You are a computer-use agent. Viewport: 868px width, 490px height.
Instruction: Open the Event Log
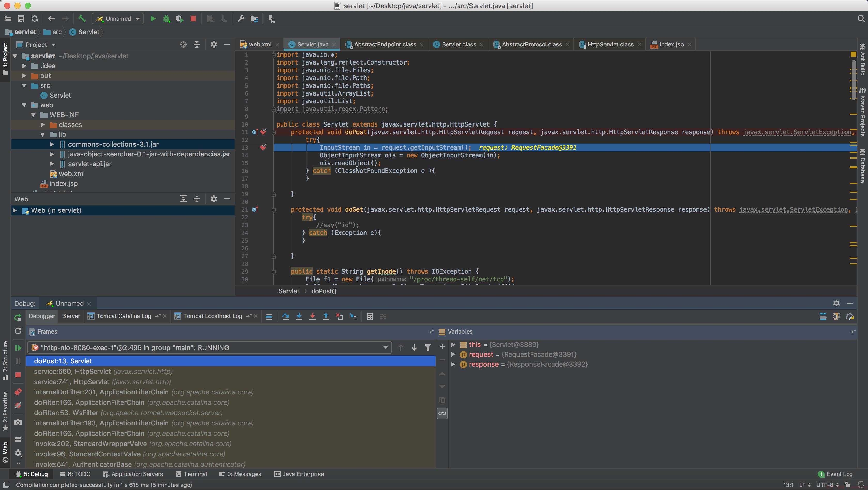coord(835,474)
